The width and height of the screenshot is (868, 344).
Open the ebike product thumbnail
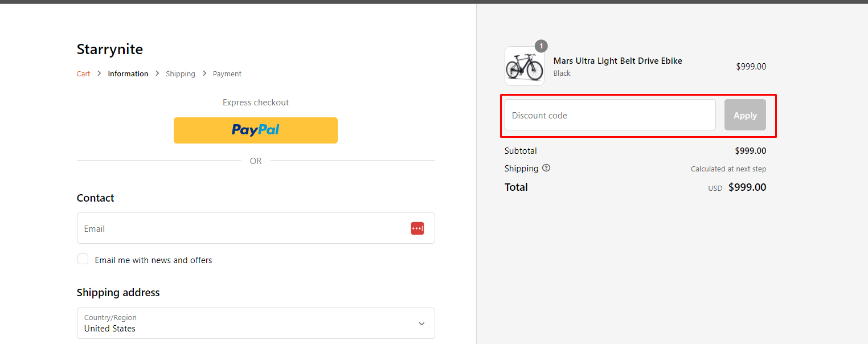pyautogui.click(x=525, y=66)
